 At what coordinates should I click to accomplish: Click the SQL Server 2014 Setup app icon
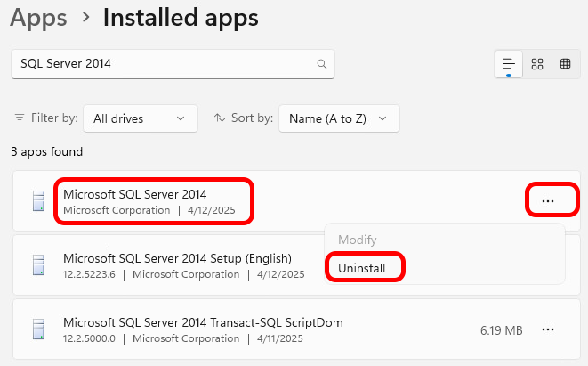(x=37, y=265)
